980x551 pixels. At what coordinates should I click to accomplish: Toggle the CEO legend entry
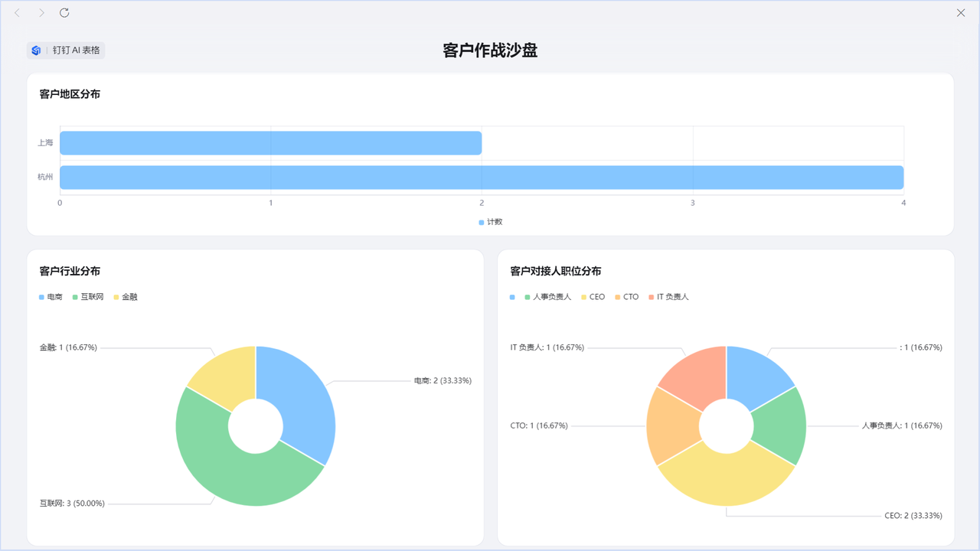pos(593,297)
